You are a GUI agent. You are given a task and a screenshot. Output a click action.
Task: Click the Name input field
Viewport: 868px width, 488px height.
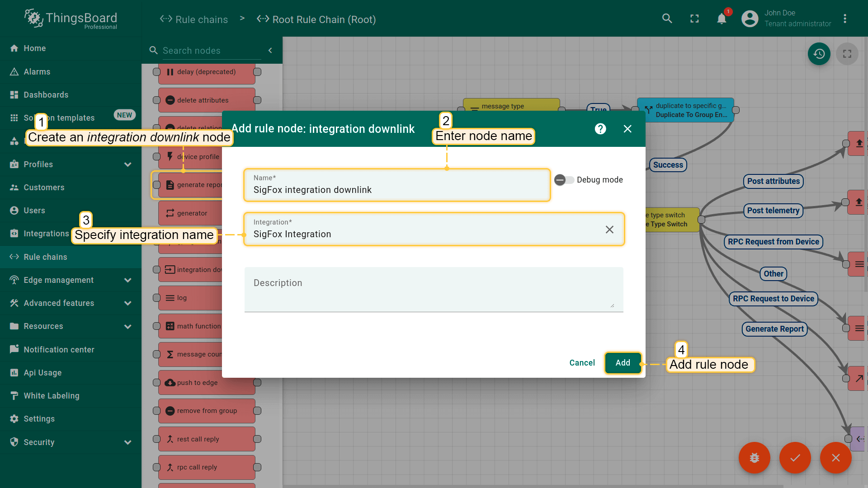point(397,190)
